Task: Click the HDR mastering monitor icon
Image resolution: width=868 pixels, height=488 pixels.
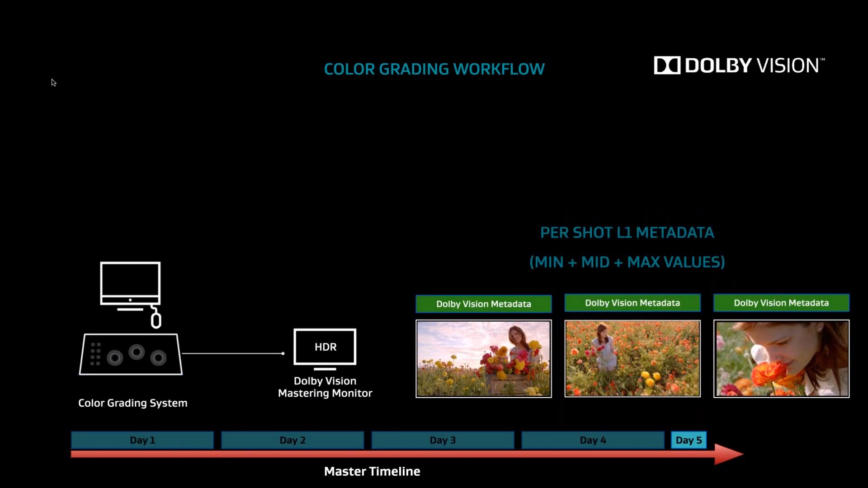Action: click(325, 349)
